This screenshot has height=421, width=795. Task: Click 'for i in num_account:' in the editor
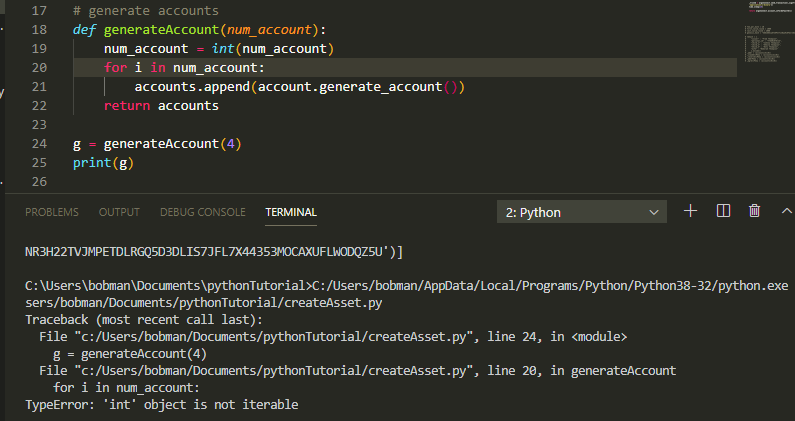coord(184,67)
